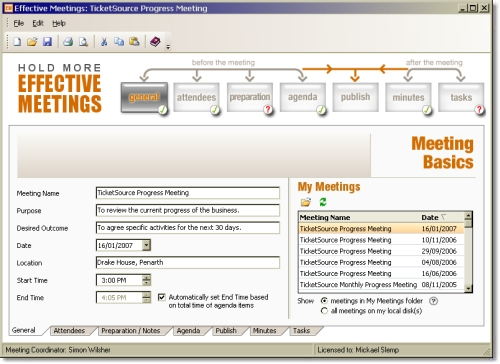Go to the minutes workflow step
The width and height of the screenshot is (500, 364).
[408, 97]
